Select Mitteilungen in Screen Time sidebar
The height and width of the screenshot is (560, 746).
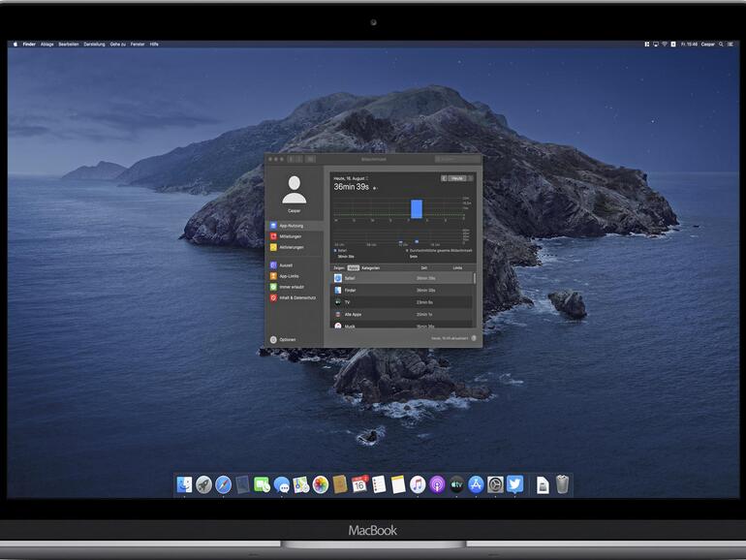[x=295, y=236]
